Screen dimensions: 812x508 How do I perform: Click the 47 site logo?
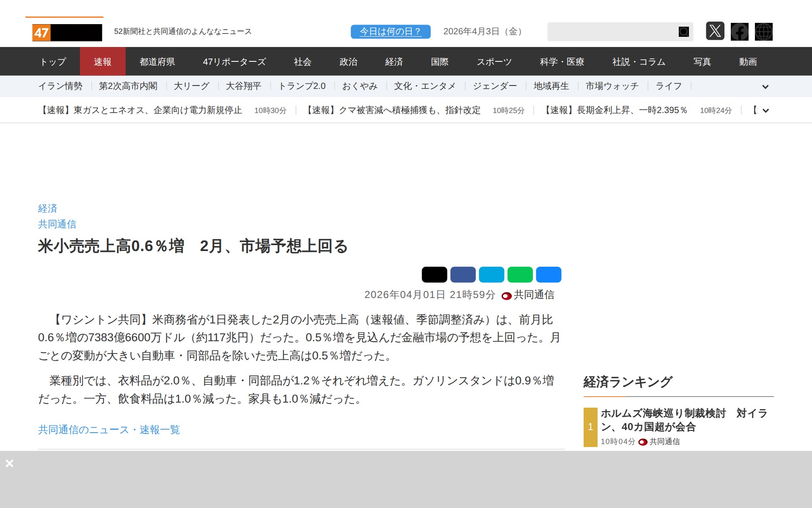(67, 32)
